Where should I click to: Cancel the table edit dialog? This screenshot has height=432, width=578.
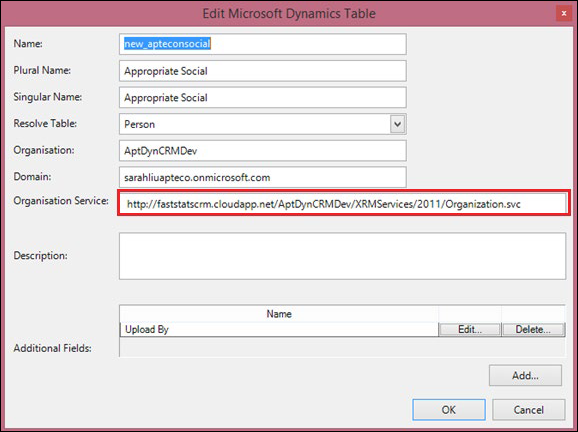coord(529,410)
